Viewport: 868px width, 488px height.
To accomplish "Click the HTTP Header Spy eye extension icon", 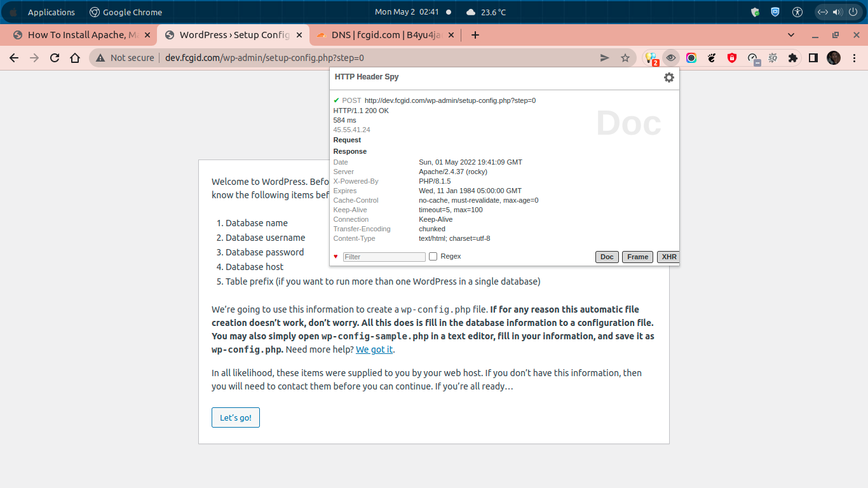I will 670,58.
